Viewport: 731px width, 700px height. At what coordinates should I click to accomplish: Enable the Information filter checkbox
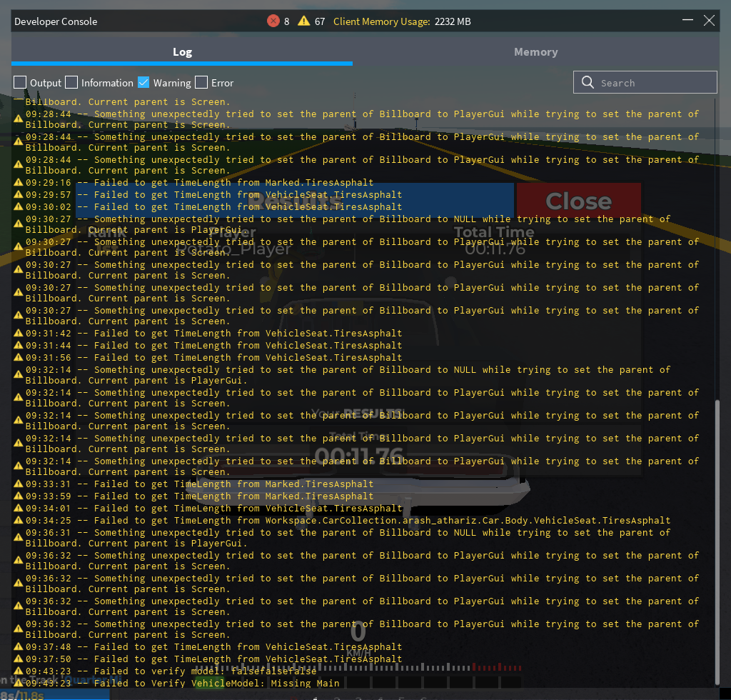[x=71, y=83]
